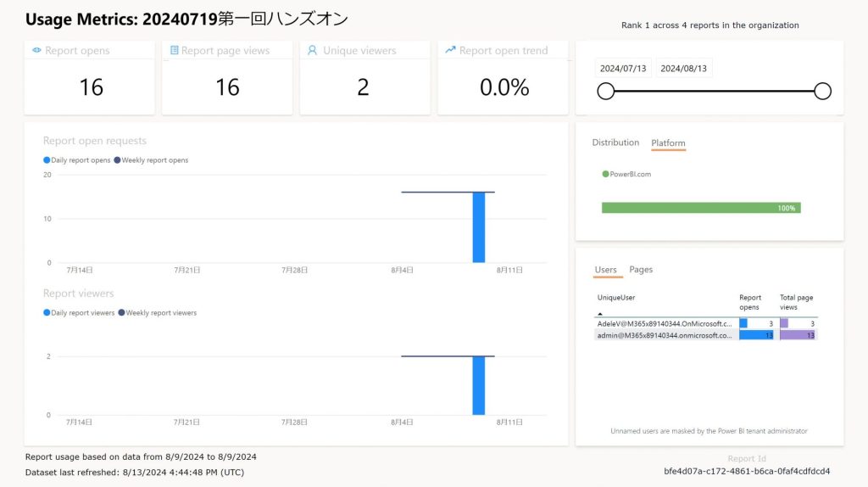This screenshot has height=487, width=868.
Task: Switch to the Distribution tab
Action: (615, 143)
